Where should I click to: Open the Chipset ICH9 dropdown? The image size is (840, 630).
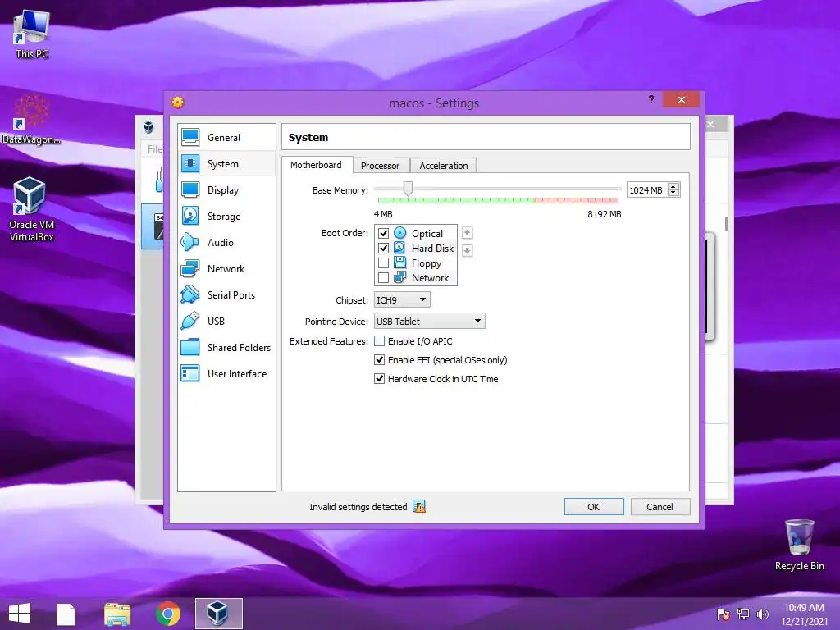point(402,300)
